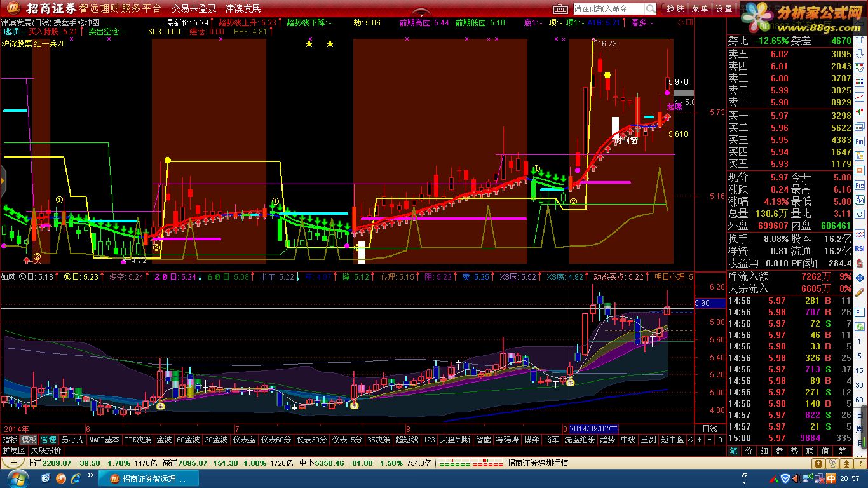Click the 中小 5358.46 index in status bar
Viewport: 868px width, 488px height.
322,463
